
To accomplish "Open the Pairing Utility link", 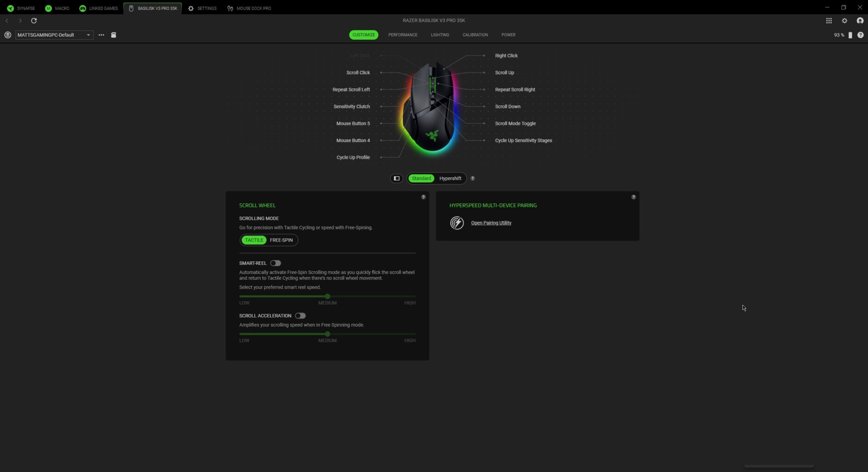I will (x=491, y=222).
